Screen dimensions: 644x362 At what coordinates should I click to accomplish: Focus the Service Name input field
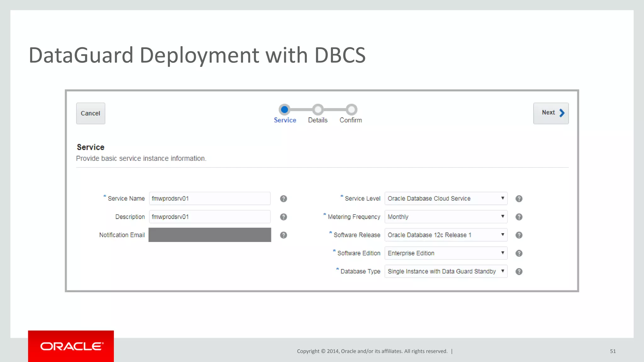coord(210,199)
